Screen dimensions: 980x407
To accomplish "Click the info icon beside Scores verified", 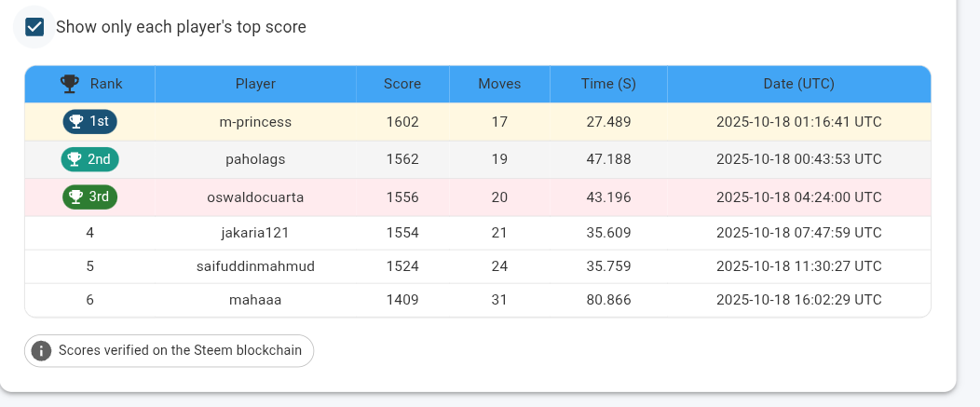I will click(41, 351).
